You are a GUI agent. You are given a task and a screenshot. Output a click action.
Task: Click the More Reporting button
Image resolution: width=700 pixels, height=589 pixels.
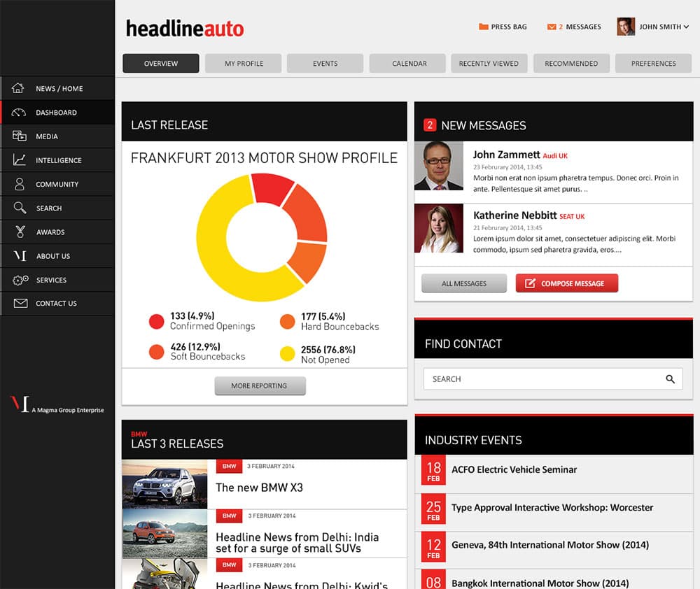260,385
